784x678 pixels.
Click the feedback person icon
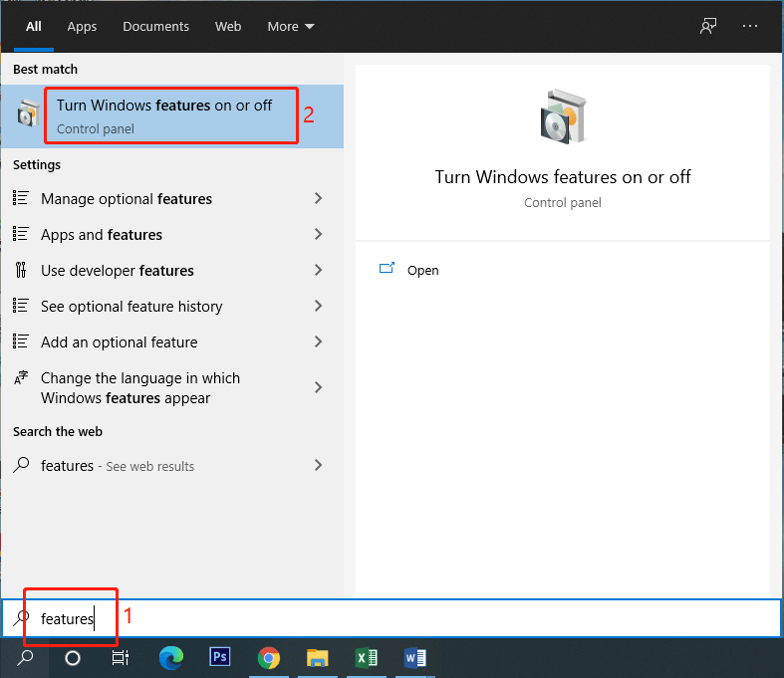click(x=708, y=26)
